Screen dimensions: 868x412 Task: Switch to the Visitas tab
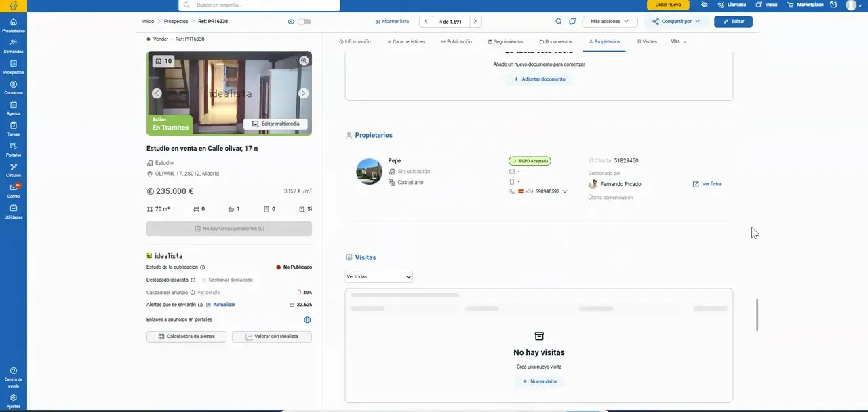click(647, 41)
